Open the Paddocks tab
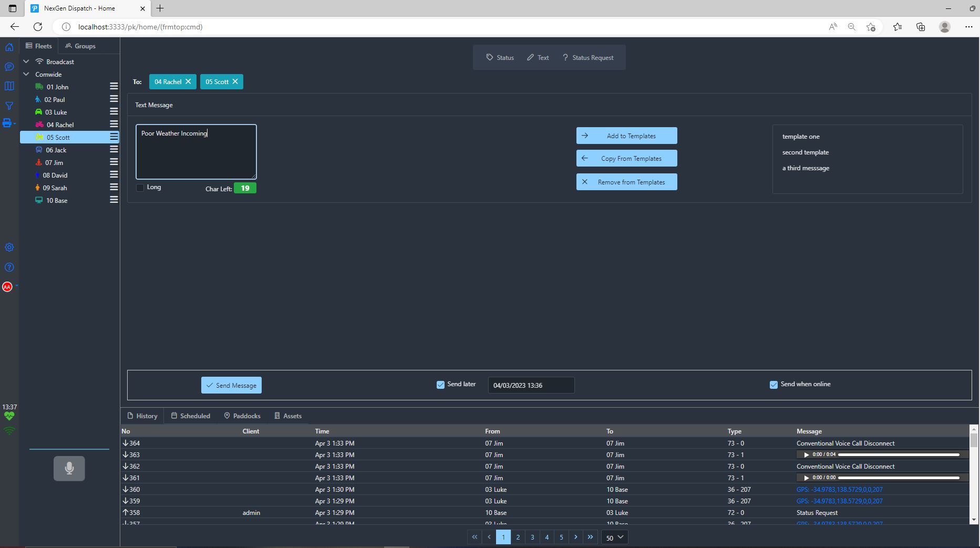980x548 pixels. pos(242,416)
